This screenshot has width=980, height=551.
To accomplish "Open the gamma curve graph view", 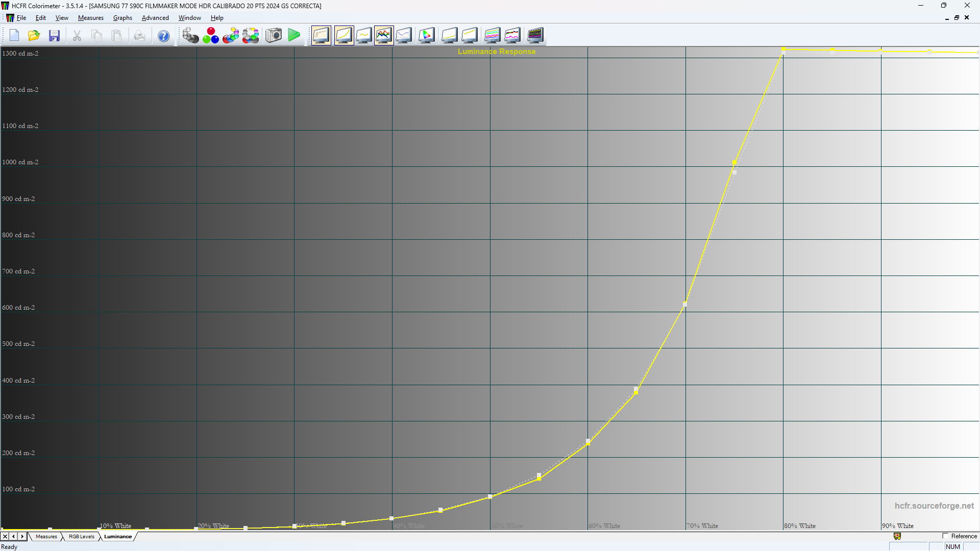I will click(364, 35).
